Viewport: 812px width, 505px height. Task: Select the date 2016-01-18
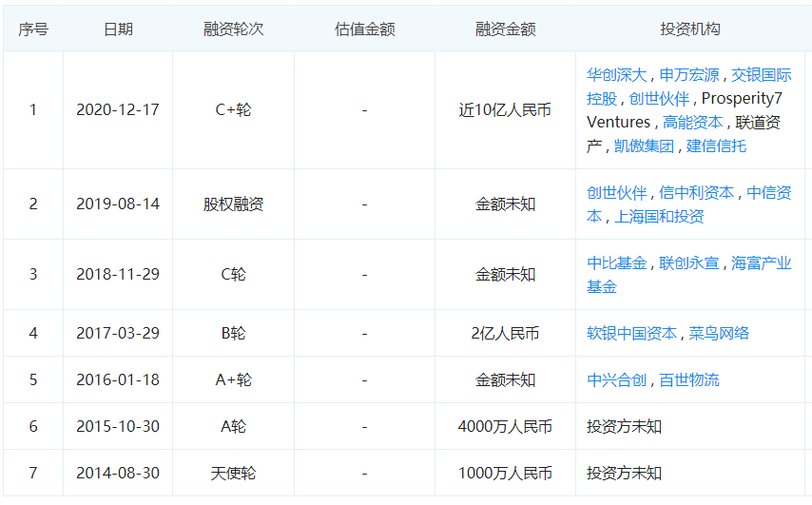pyautogui.click(x=118, y=380)
